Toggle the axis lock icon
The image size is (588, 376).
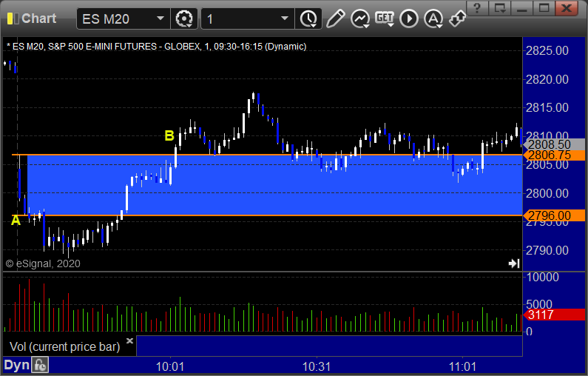[x=40, y=365]
